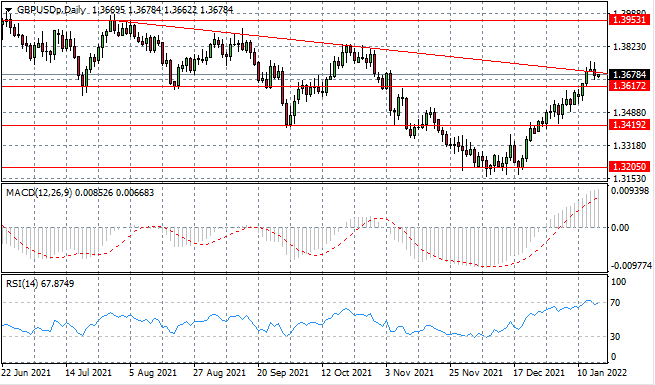Click the 5 Aug 2021 date label

(152, 372)
